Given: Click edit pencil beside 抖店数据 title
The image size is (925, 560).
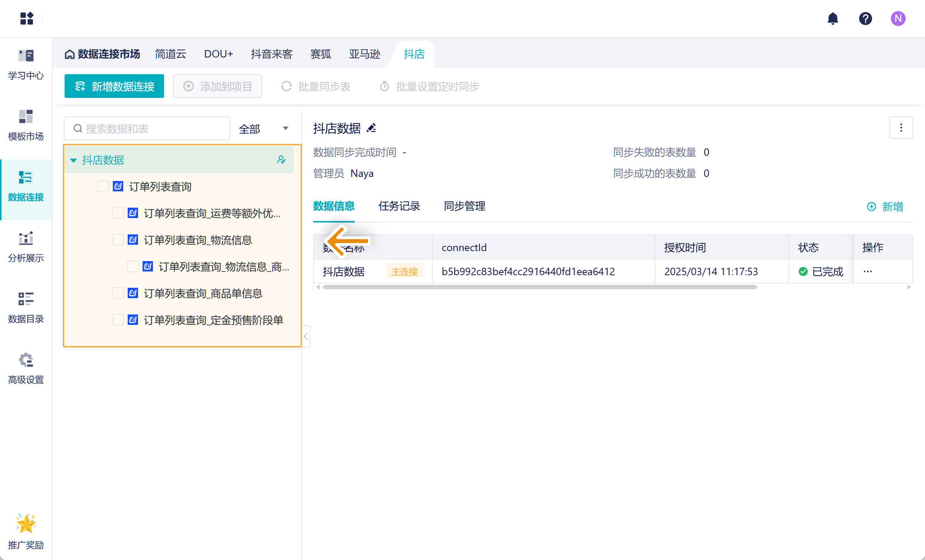Looking at the screenshot, I should [x=371, y=128].
